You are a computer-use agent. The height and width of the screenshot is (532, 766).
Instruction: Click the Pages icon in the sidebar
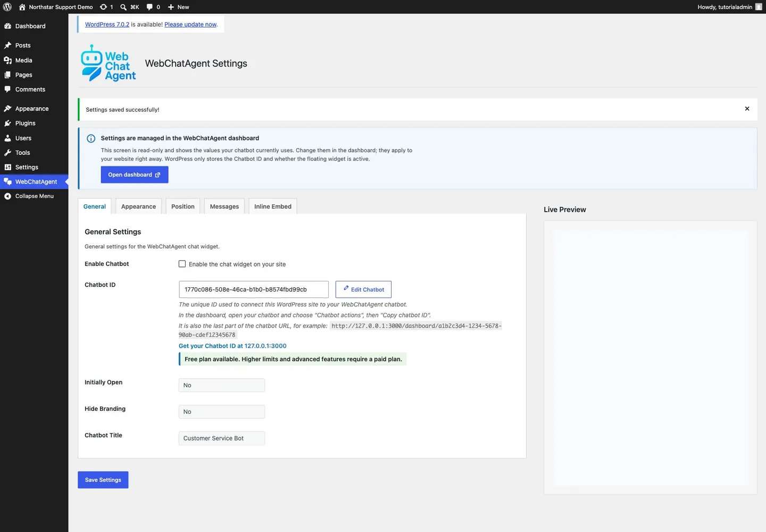(7, 75)
